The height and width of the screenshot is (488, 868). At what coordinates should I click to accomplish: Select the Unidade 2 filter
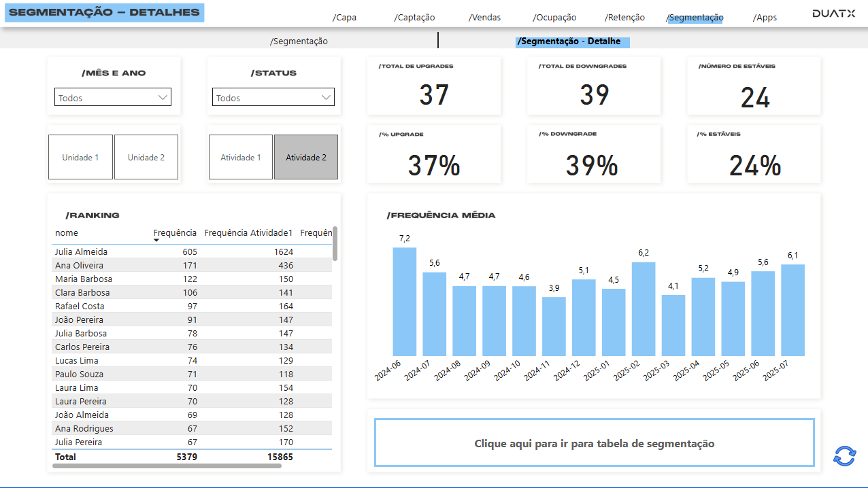point(146,157)
